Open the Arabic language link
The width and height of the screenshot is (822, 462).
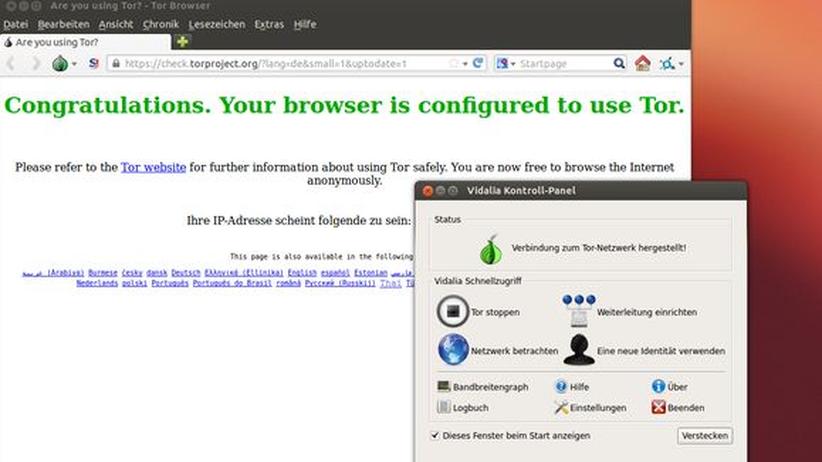pos(53,273)
